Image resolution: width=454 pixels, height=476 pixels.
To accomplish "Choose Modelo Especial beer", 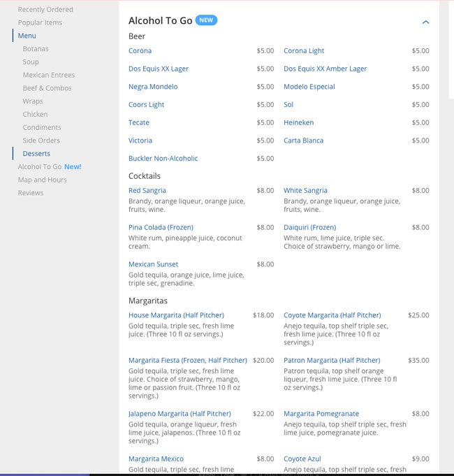I will [309, 87].
